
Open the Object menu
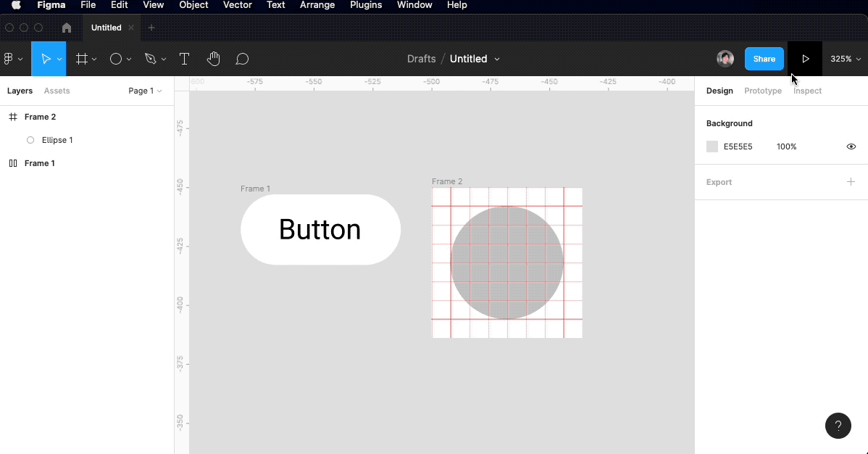click(193, 5)
